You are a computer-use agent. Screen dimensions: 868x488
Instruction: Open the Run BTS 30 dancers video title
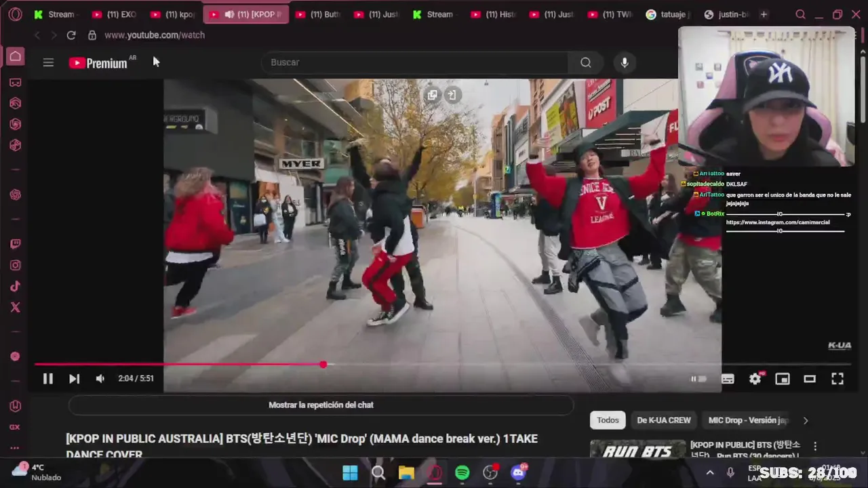(x=745, y=449)
